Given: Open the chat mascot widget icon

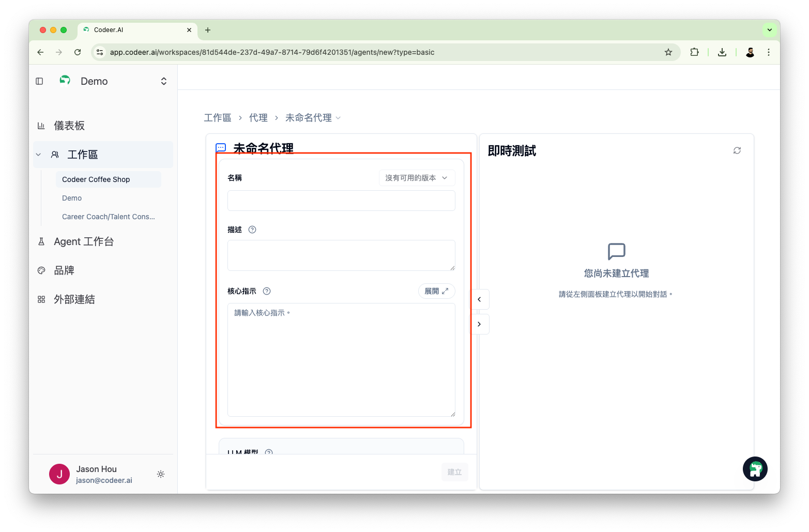Looking at the screenshot, I should point(755,469).
